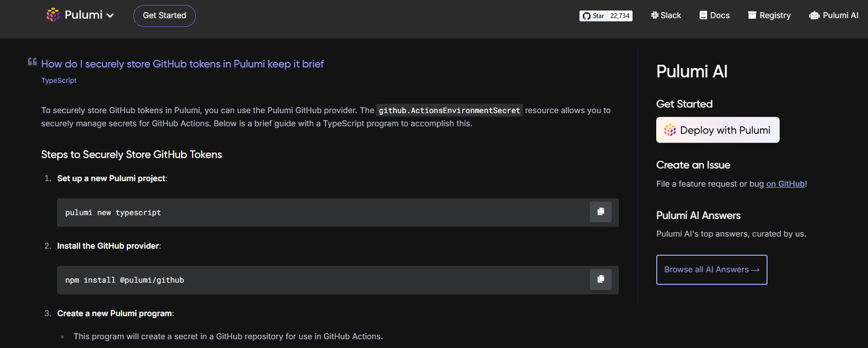Viewport: 868px width, 348px height.
Task: Click the Slack hash icon
Action: pos(655,15)
